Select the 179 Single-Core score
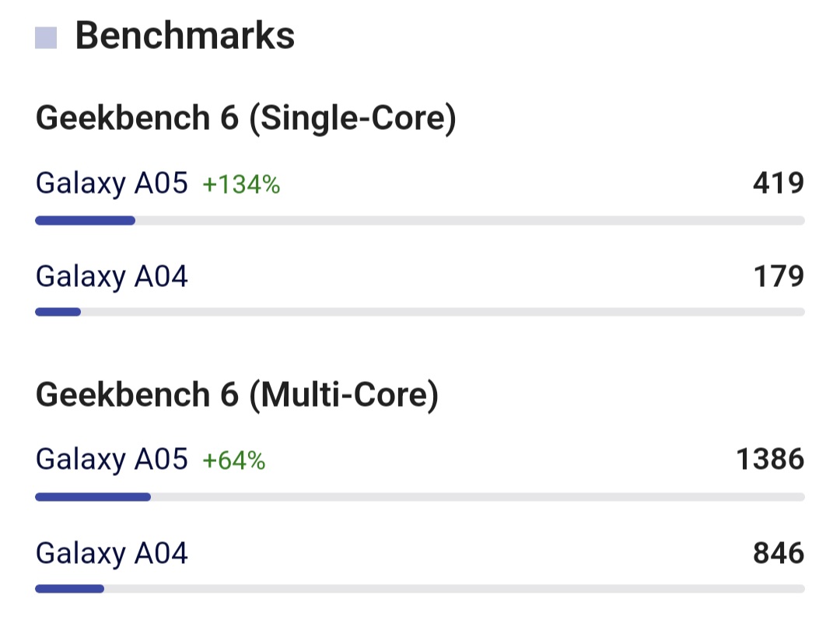The height and width of the screenshot is (630, 840). 779,276
